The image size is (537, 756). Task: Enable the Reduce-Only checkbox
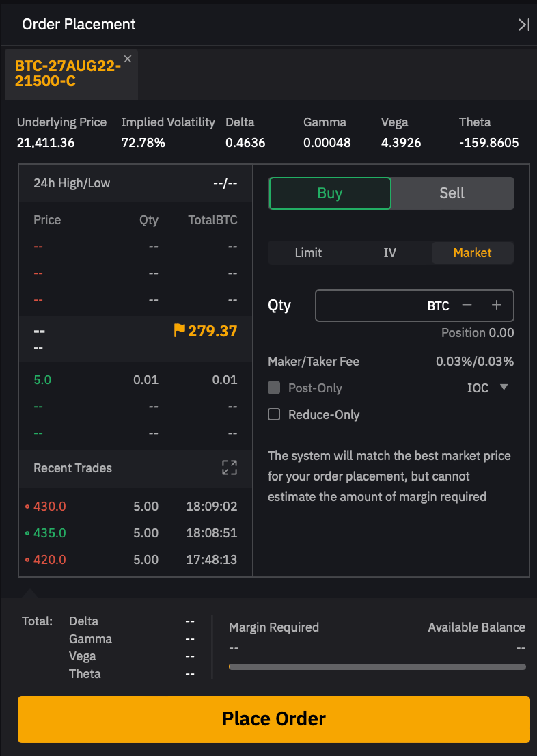coord(274,414)
